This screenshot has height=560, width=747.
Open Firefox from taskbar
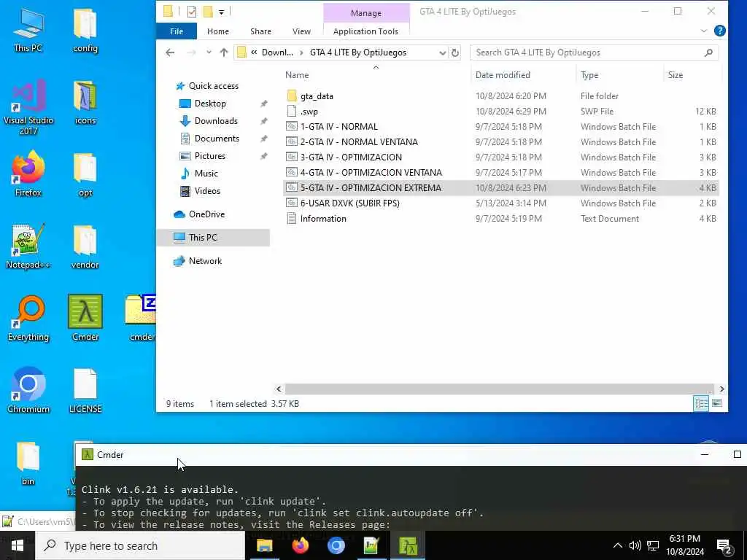coord(300,545)
